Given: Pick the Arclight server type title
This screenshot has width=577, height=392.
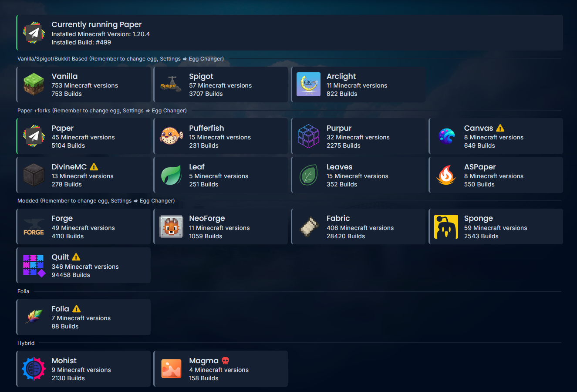Looking at the screenshot, I should [x=341, y=76].
